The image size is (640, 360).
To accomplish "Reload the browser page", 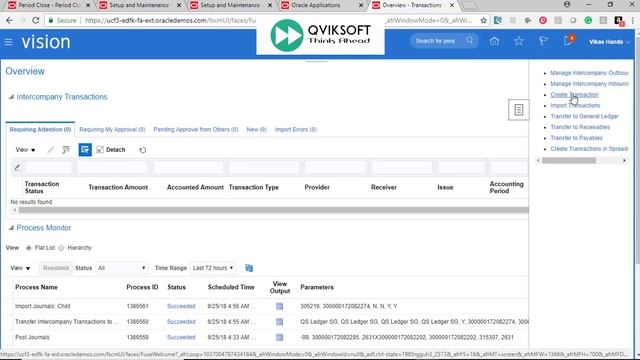I will [36, 20].
